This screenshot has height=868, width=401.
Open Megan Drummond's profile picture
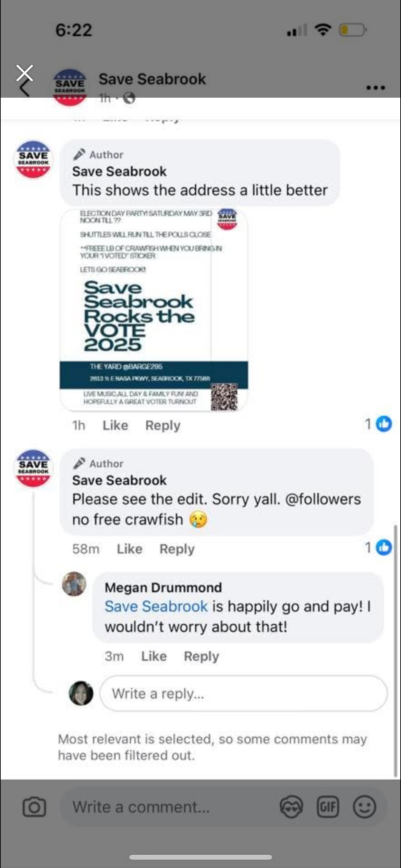pos(74,584)
